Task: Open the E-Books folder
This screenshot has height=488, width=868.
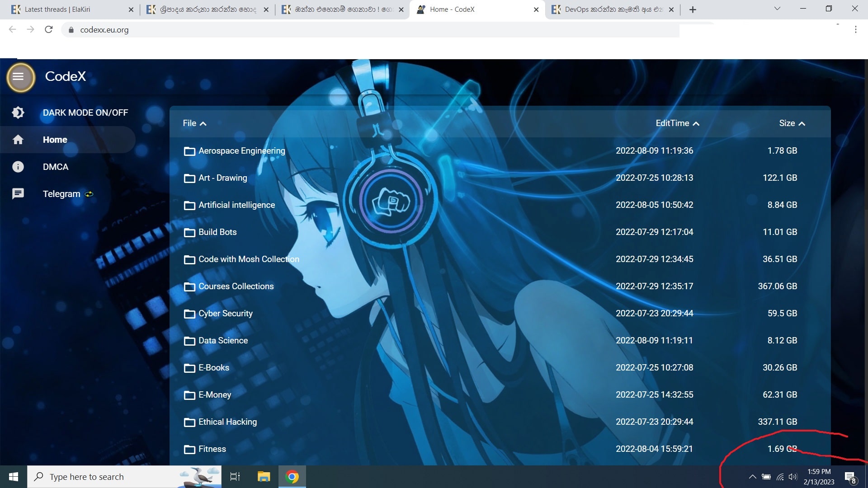Action: 214,368
